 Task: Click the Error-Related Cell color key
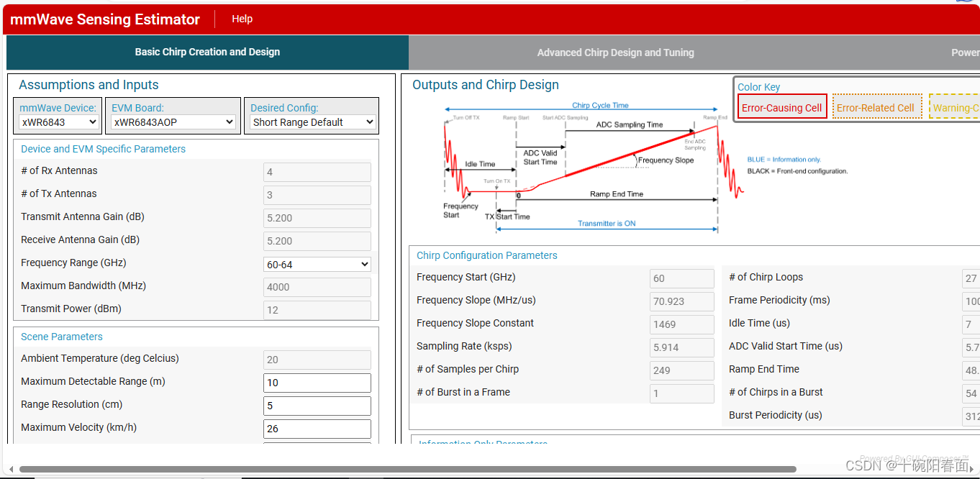tap(876, 108)
